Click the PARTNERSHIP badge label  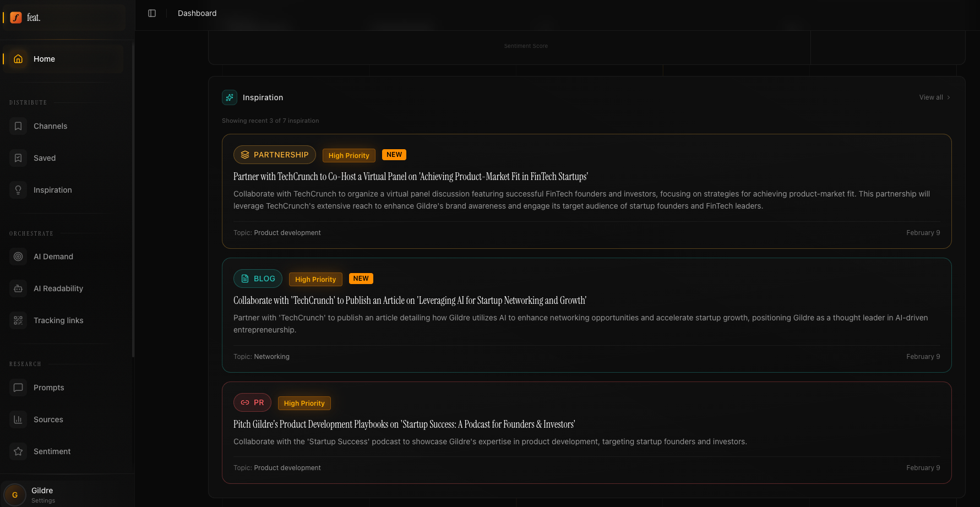[275, 155]
